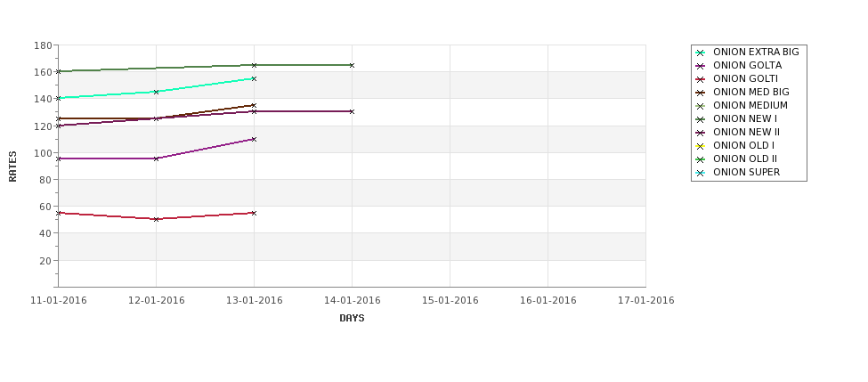868x382 pixels.
Task: Click the ONION MED BIG legend marker
Action: pyautogui.click(x=701, y=93)
